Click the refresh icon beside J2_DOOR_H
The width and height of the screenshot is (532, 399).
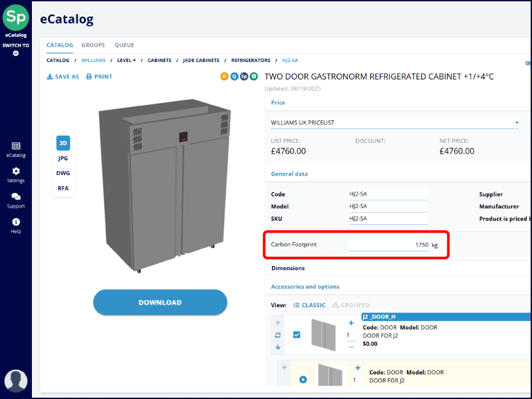278,335
